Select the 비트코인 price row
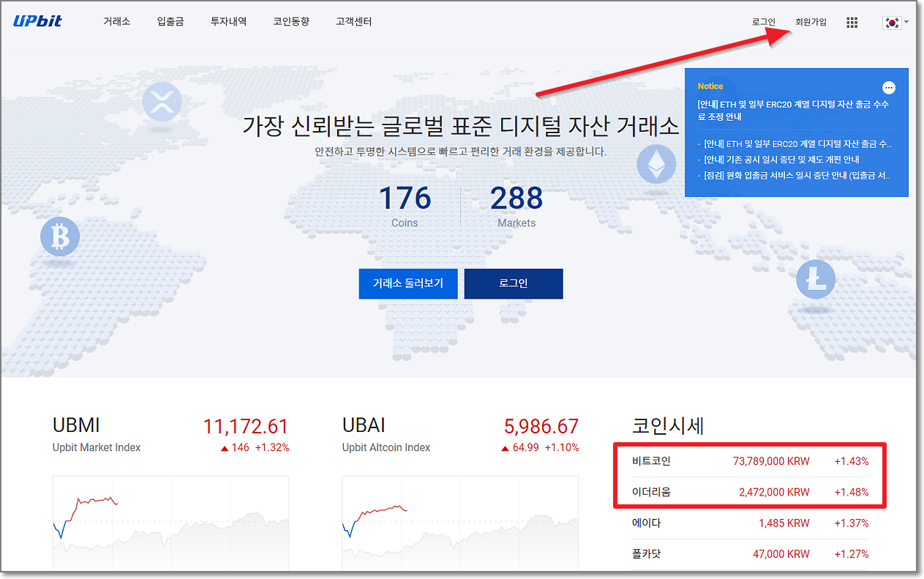 tap(750, 461)
